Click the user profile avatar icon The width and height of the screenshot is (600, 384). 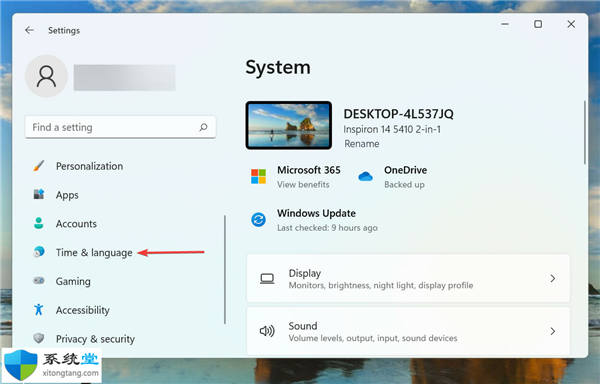[46, 76]
